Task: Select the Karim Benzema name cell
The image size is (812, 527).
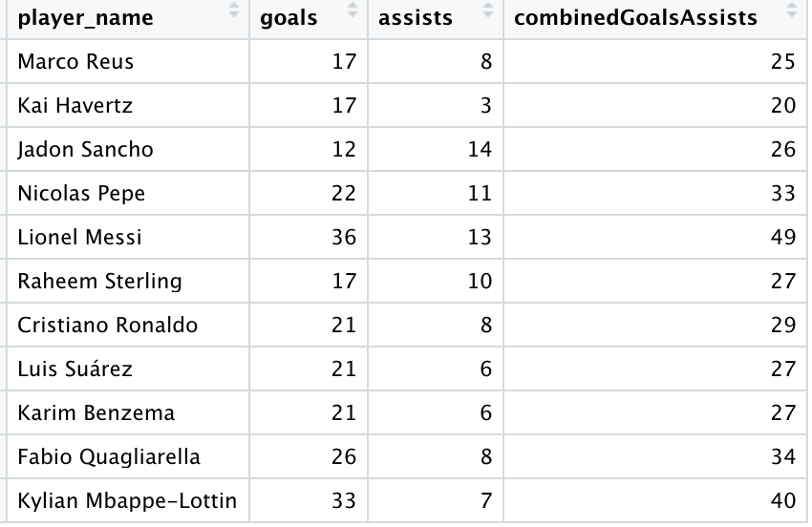Action: 128,413
